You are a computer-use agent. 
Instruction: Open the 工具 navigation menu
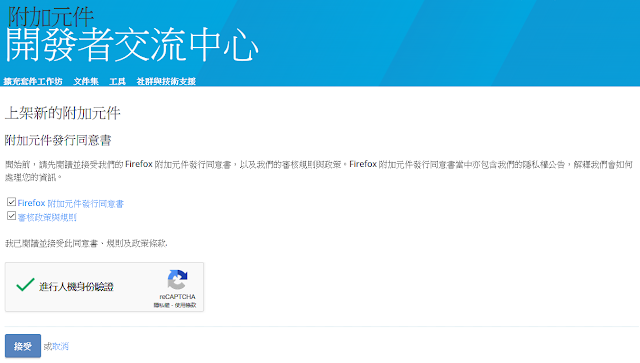tap(118, 81)
